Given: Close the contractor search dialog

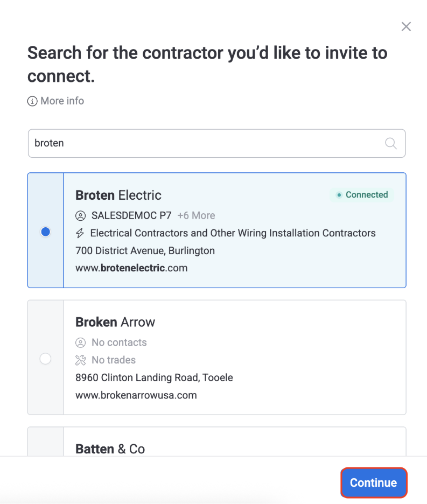Looking at the screenshot, I should 406,26.
